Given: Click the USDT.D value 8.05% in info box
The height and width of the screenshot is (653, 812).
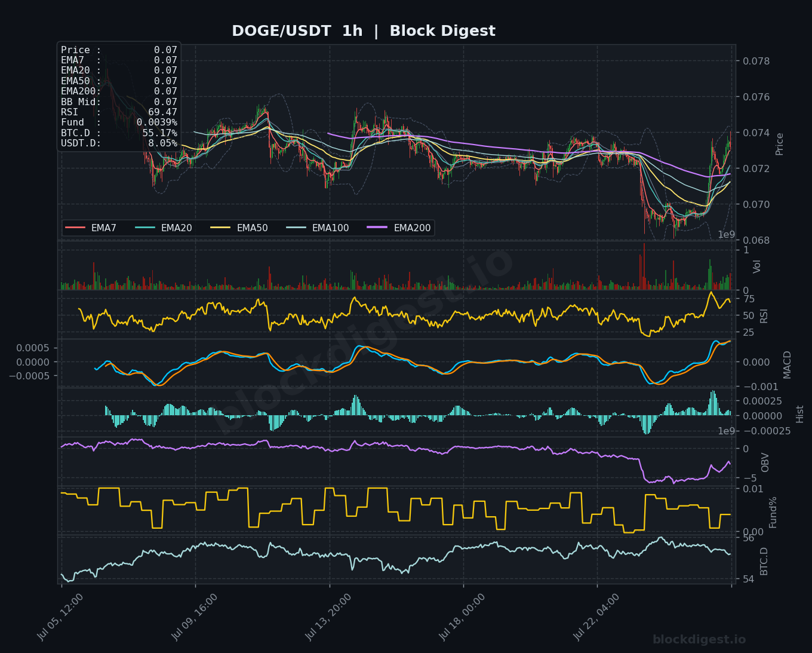Looking at the screenshot, I should click(162, 143).
